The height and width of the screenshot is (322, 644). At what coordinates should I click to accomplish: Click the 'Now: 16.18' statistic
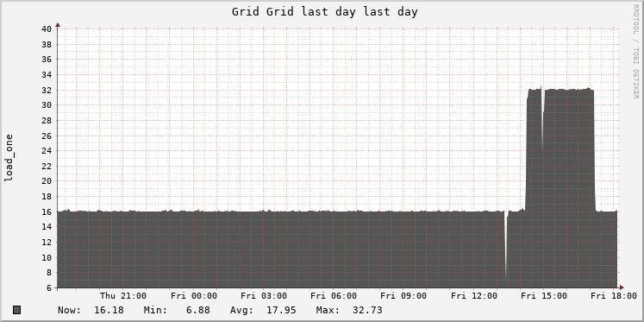click(91, 310)
